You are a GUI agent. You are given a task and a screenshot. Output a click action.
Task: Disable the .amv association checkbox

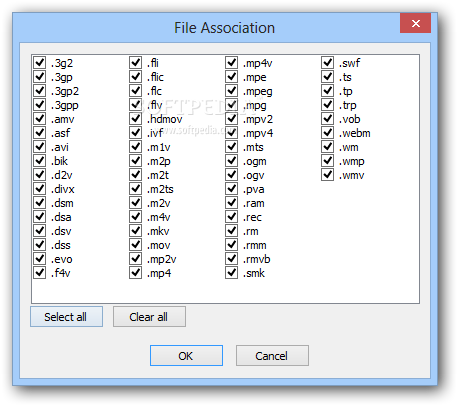click(40, 119)
